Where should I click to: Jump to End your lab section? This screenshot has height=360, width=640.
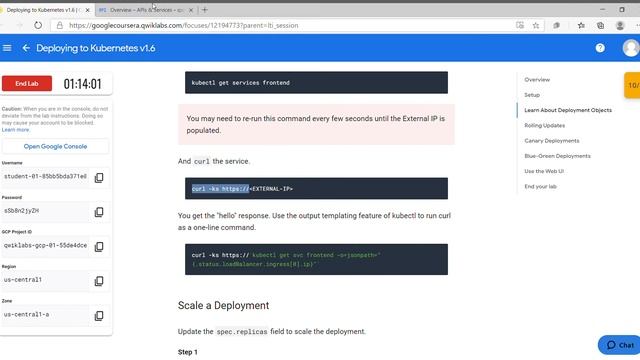[540, 187]
